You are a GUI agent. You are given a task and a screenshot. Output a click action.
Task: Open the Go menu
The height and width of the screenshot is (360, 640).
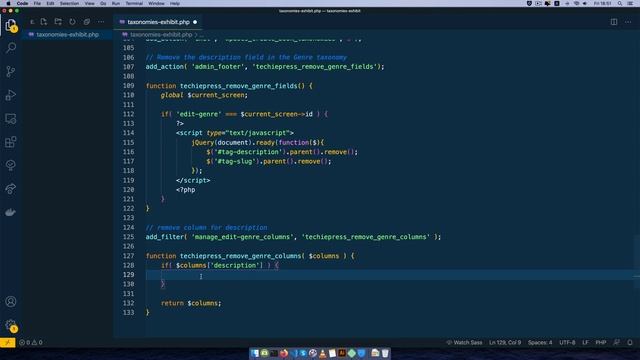point(103,3)
